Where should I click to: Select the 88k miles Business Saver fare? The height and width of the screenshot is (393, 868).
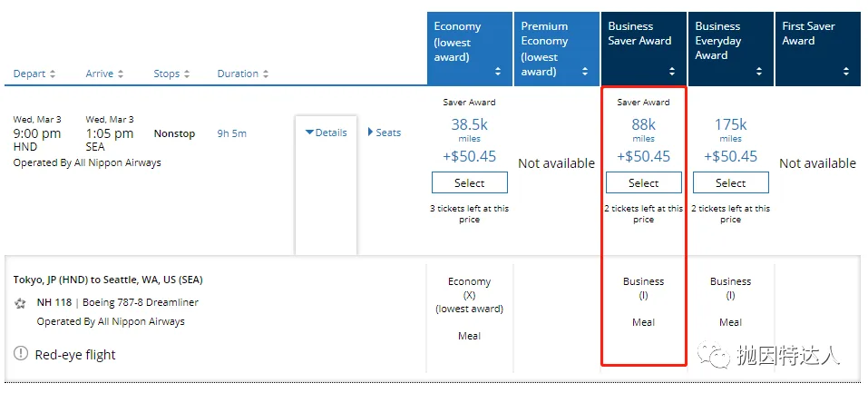(x=643, y=183)
